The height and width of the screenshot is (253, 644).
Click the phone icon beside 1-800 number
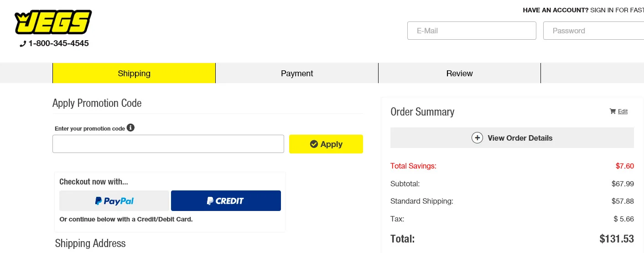click(x=23, y=44)
